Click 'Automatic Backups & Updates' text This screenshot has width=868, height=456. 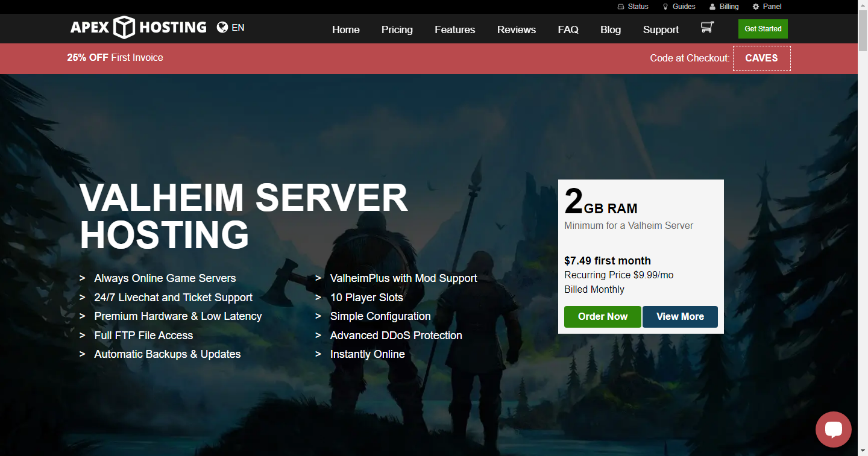click(x=168, y=354)
